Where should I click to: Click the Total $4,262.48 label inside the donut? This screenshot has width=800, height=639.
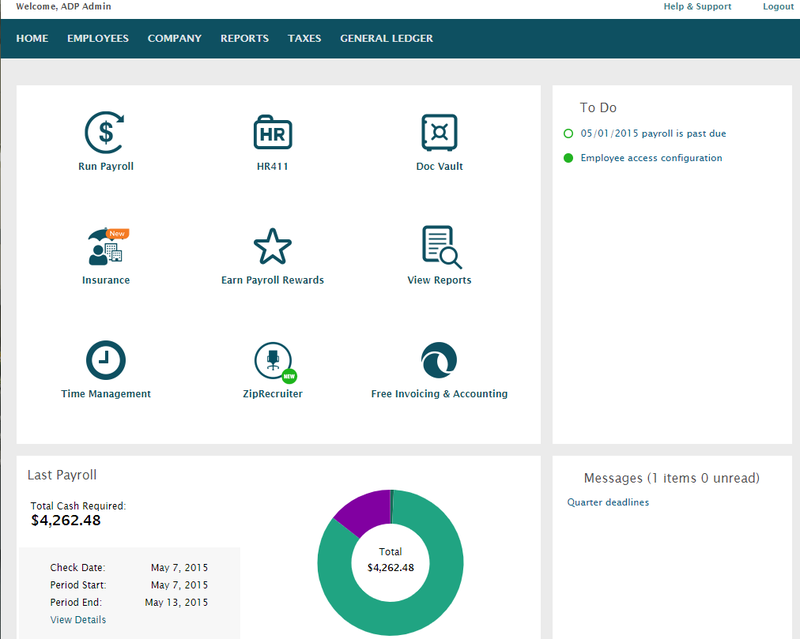pyautogui.click(x=390, y=560)
